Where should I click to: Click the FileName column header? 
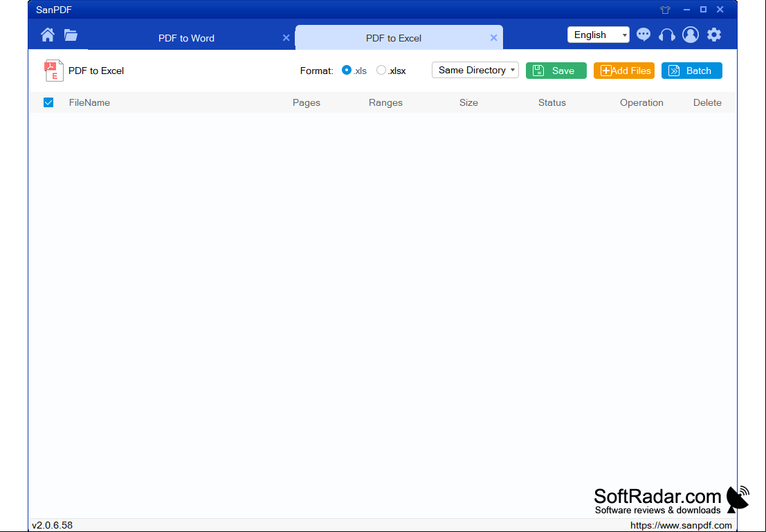(89, 102)
